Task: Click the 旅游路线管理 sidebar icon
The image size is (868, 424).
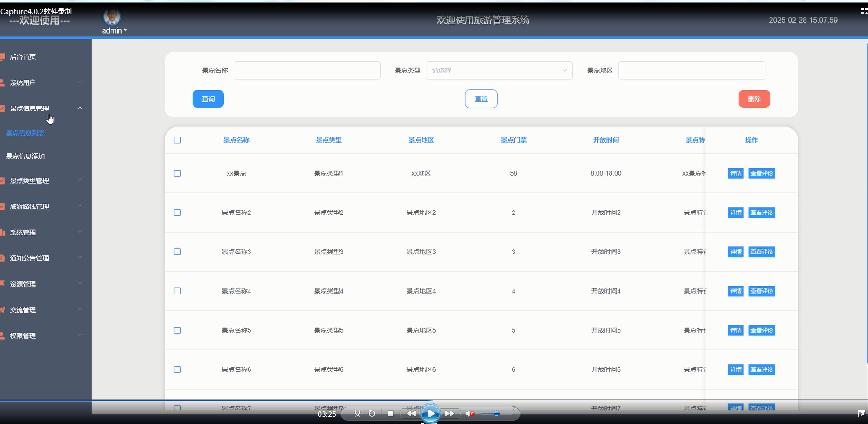Action: [x=2, y=206]
